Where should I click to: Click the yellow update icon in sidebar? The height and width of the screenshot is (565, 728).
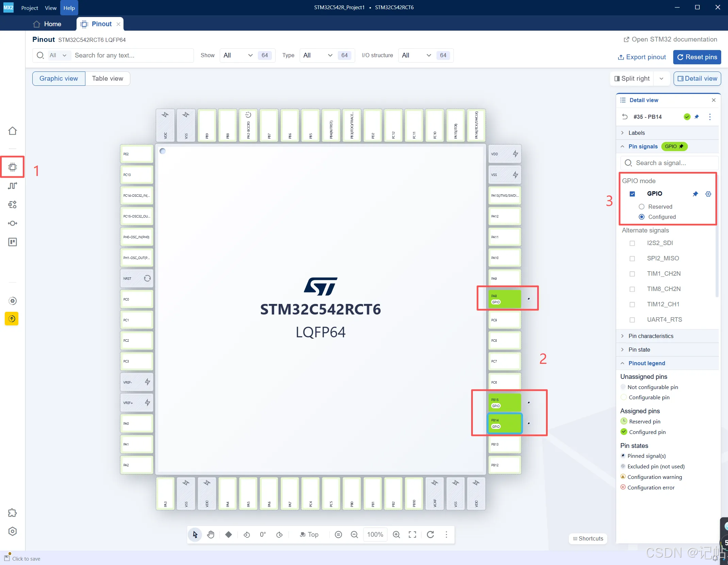[x=12, y=319]
